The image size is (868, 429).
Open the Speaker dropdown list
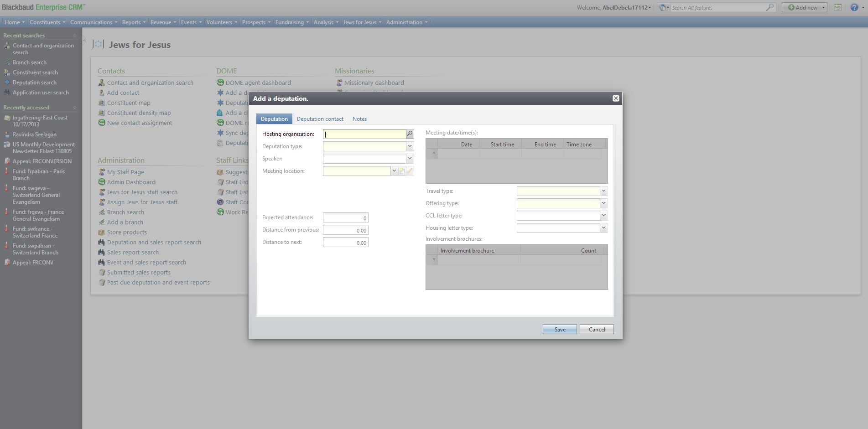pyautogui.click(x=410, y=159)
